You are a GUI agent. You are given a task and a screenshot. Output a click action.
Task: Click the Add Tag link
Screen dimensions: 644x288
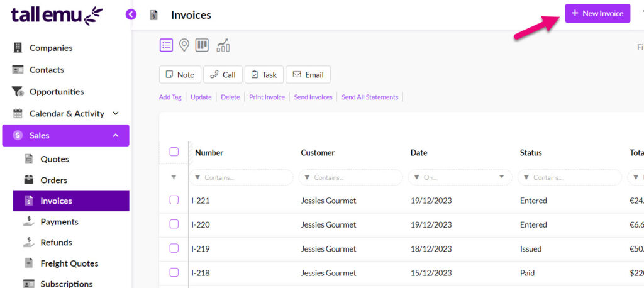tap(170, 97)
